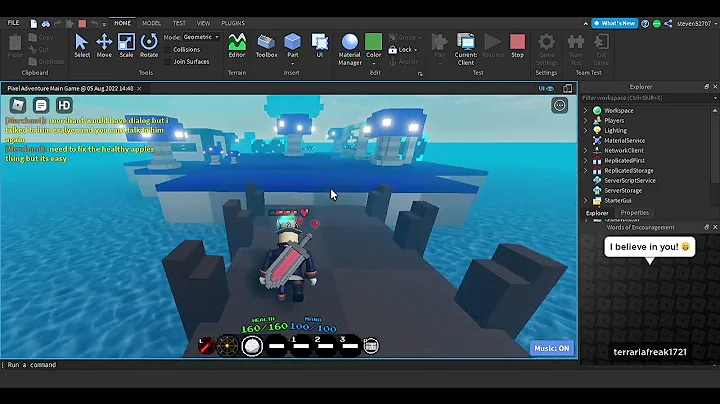Choose the Scale tool
Screen dimensions: 720x404
pyautogui.click(x=126, y=45)
